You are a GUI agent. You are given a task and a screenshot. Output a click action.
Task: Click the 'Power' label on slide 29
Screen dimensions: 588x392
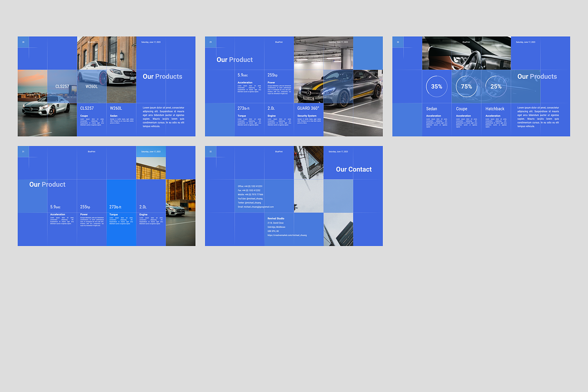coord(271,82)
